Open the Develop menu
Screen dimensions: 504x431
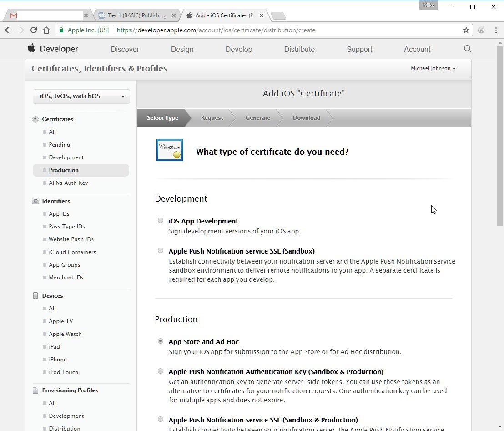pyautogui.click(x=239, y=49)
